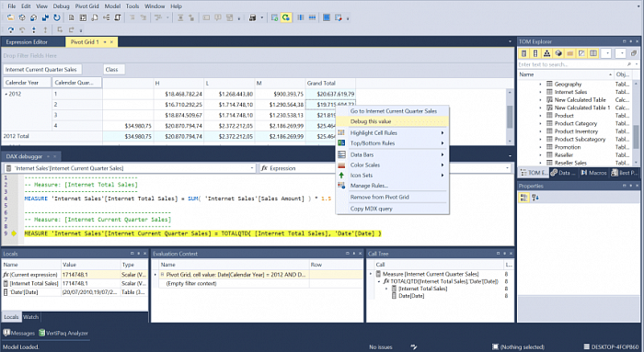Click the new pivot grid toolbar icon

pyautogui.click(x=83, y=17)
